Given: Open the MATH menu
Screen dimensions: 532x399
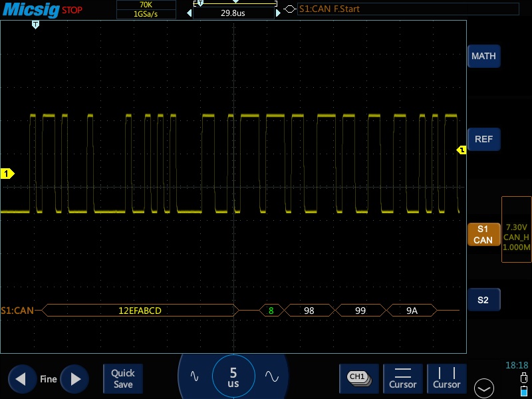Looking at the screenshot, I should click(483, 56).
